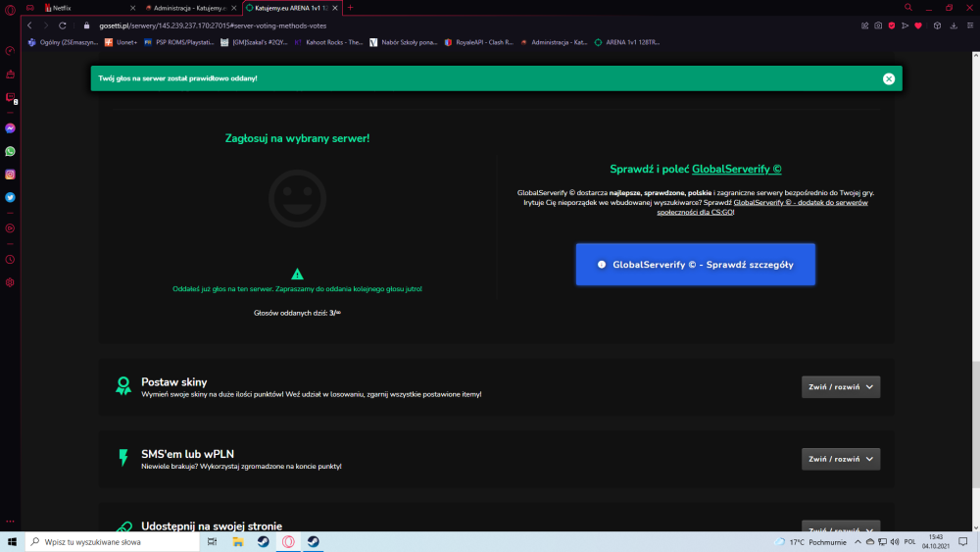Open GX Corner from the sidebar
Viewport: 980px width, 552px height.
pos(30,8)
